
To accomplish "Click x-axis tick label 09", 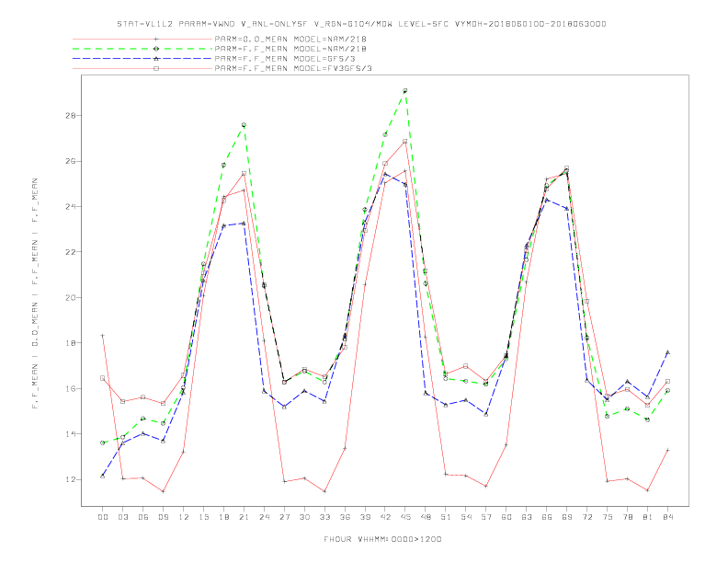I will click(164, 517).
